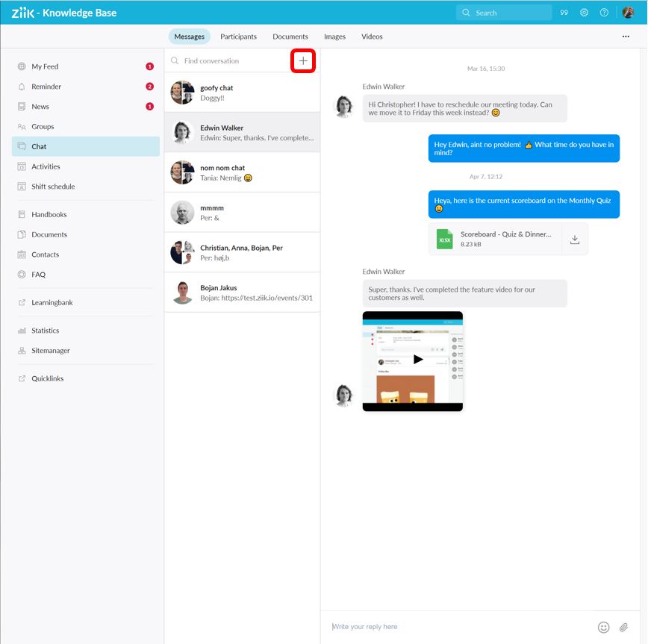648x644 pixels.
Task: Open the three-dot conversation options menu
Action: click(x=626, y=36)
